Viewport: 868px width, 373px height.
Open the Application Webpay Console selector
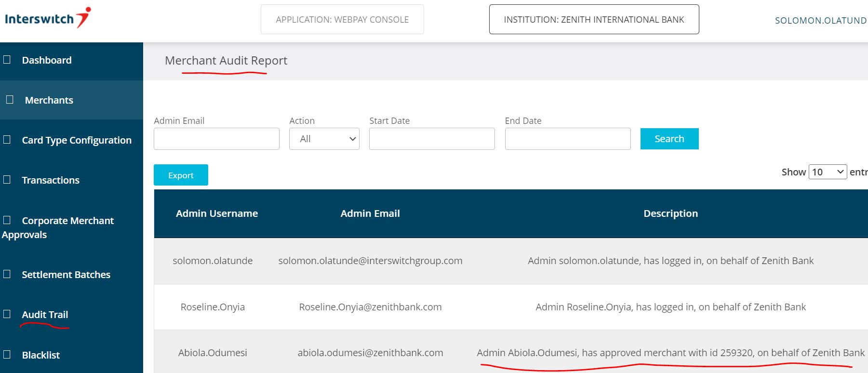[x=342, y=20]
